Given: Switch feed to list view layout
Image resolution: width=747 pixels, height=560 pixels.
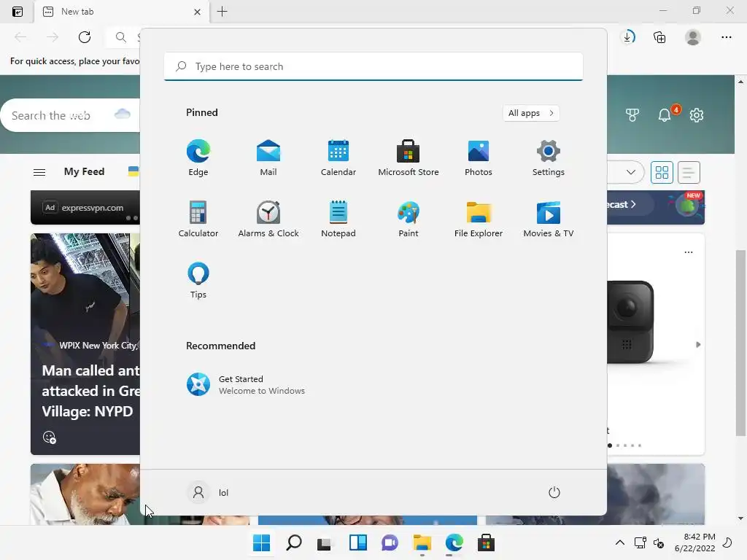Looking at the screenshot, I should tap(689, 172).
